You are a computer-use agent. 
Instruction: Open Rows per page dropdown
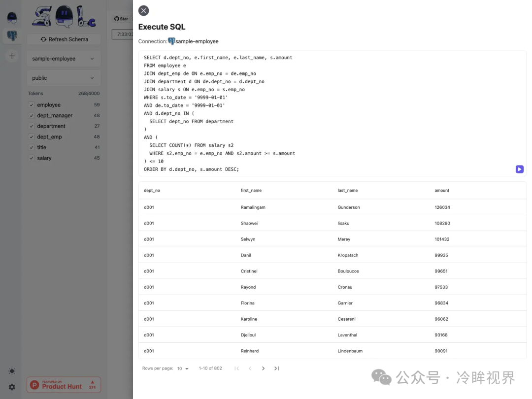pos(183,368)
